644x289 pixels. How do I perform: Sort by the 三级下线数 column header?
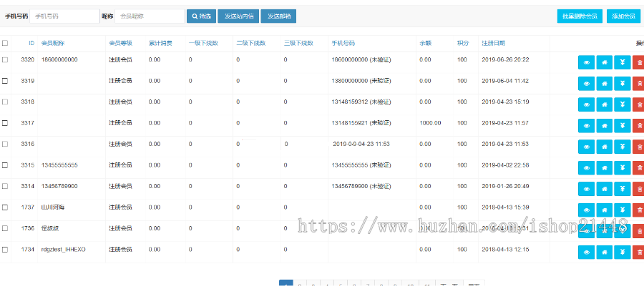(x=298, y=43)
